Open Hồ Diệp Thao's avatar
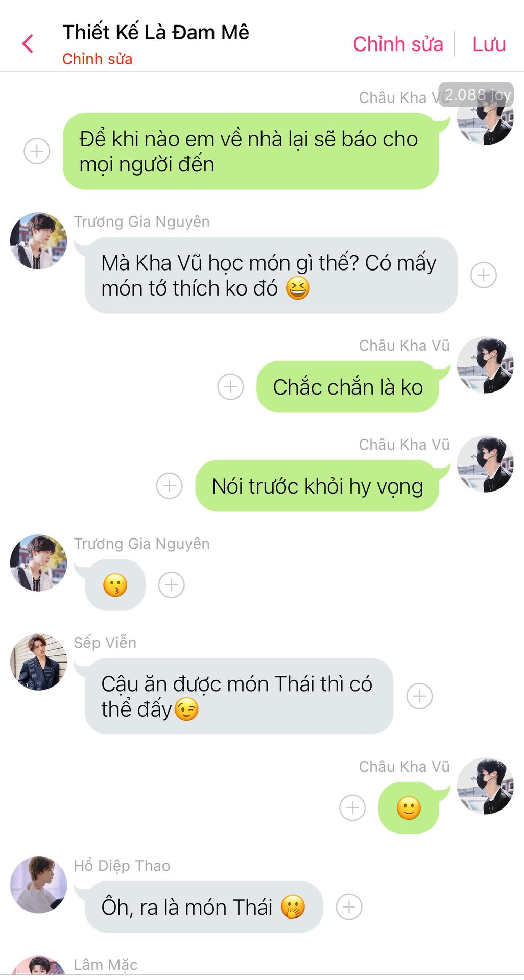The image size is (524, 980). (x=39, y=885)
